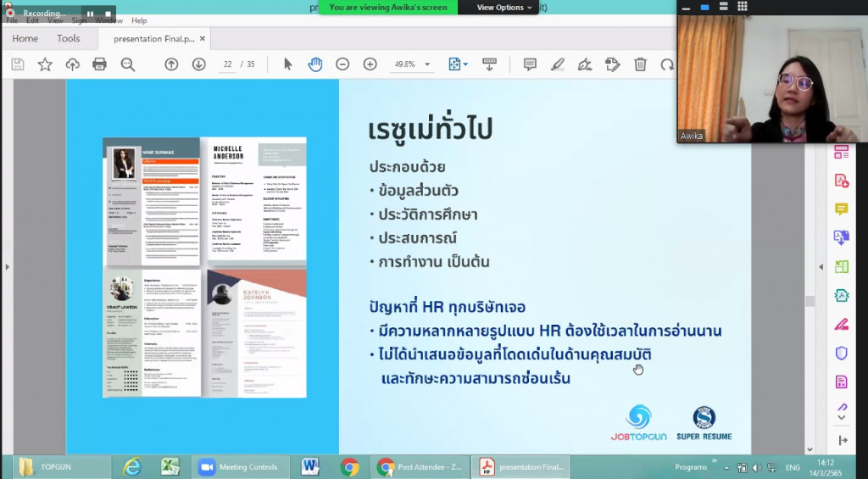
Task: Select the Hand pan tool
Action: [314, 64]
